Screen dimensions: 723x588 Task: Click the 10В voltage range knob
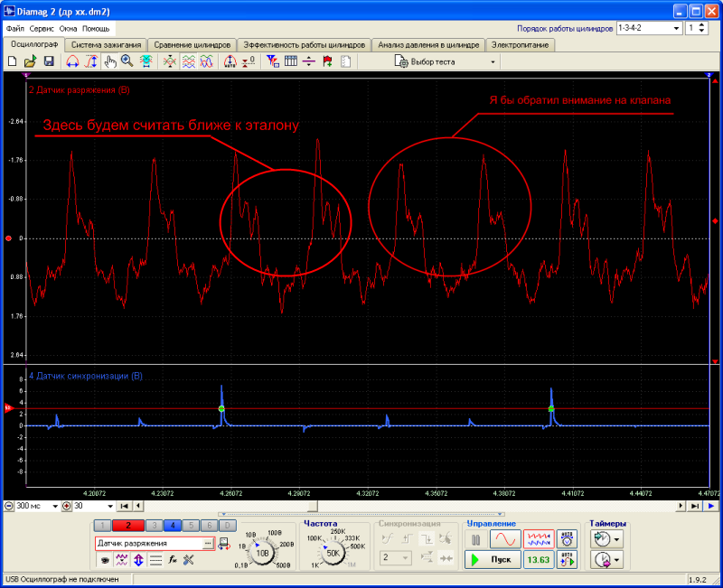pyautogui.click(x=262, y=553)
